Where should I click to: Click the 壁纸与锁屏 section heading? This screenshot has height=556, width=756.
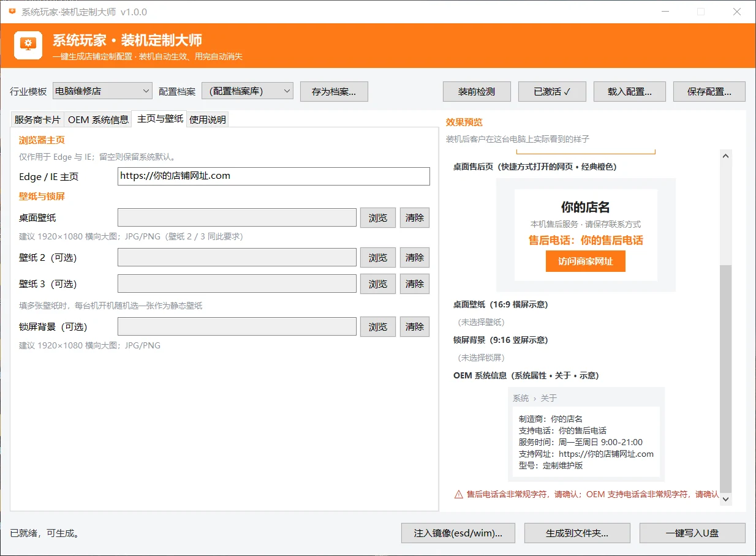[x=42, y=197]
